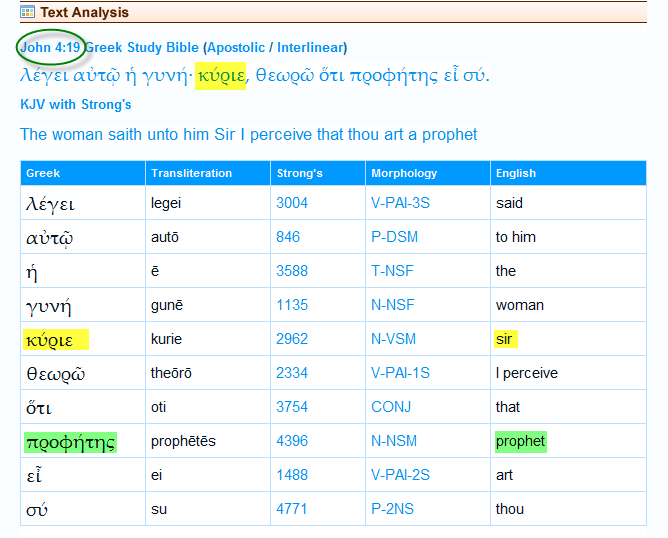Click the Morphology column header
Screen dimensions: 668x538
click(404, 173)
